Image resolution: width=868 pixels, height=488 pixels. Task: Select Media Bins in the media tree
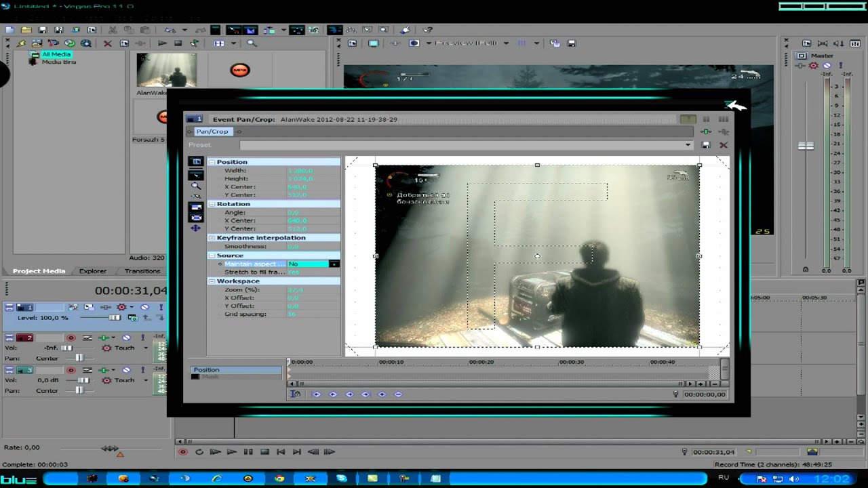pyautogui.click(x=59, y=62)
